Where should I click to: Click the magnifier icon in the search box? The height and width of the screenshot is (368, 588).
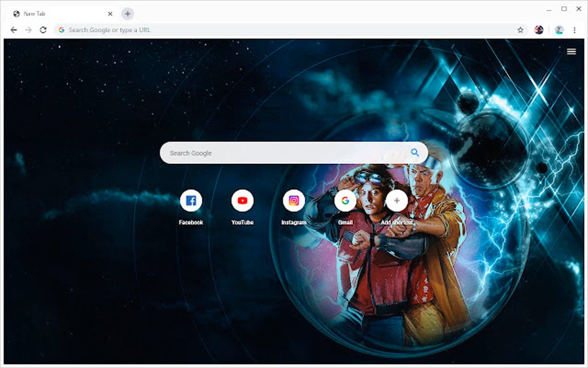click(x=414, y=152)
